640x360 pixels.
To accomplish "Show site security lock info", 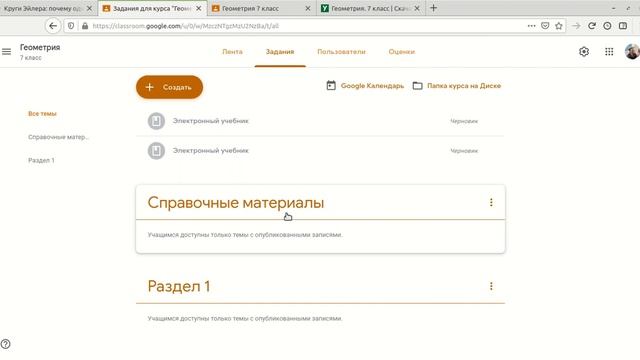I will point(85,26).
